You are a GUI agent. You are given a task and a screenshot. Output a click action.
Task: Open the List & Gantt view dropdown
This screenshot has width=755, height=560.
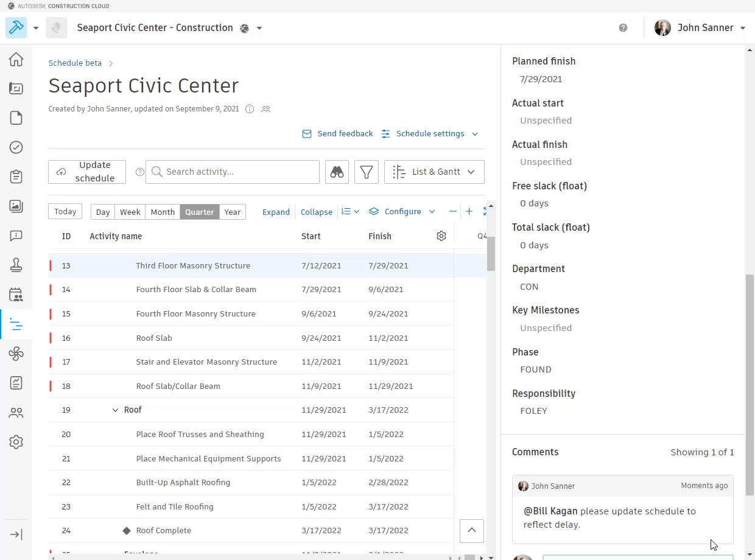point(434,172)
